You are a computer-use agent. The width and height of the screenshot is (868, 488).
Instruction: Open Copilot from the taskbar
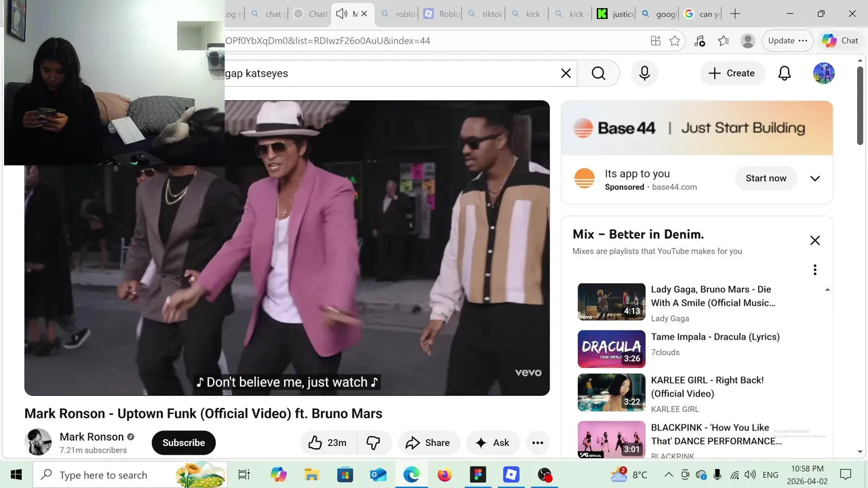pos(278,474)
